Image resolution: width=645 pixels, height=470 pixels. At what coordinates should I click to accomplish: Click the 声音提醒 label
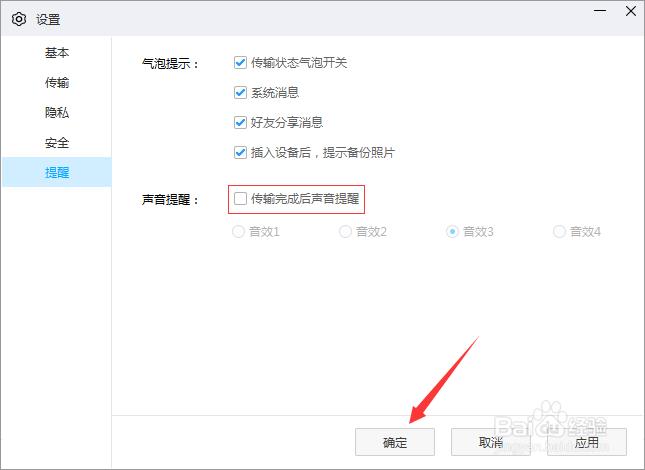[170, 199]
